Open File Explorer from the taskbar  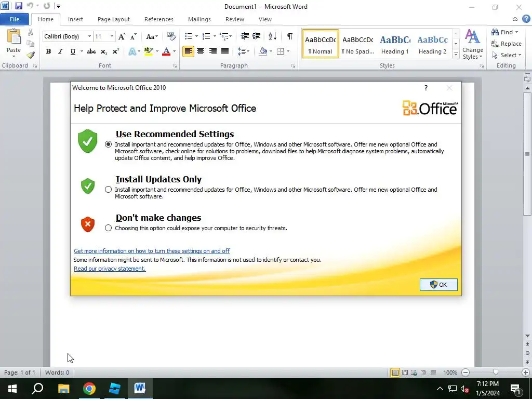click(64, 389)
